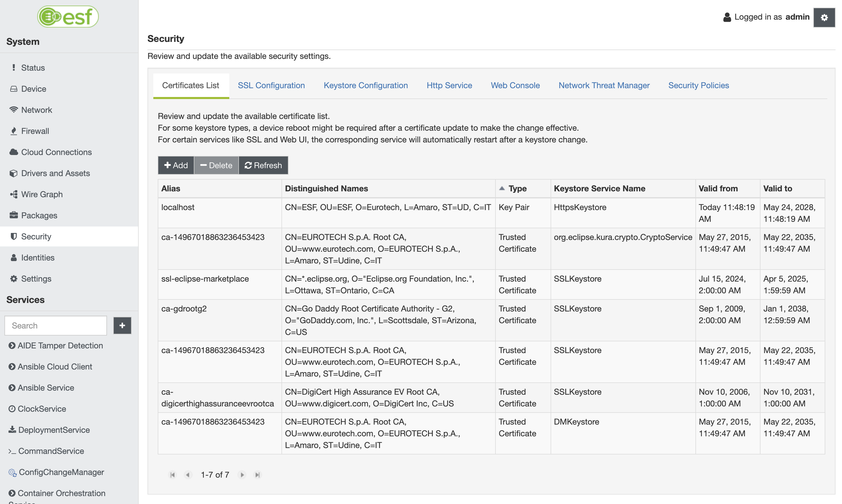Select the ca-gdrootg2 certificate row
Image resolution: width=842 pixels, height=504 pixels.
click(491, 320)
